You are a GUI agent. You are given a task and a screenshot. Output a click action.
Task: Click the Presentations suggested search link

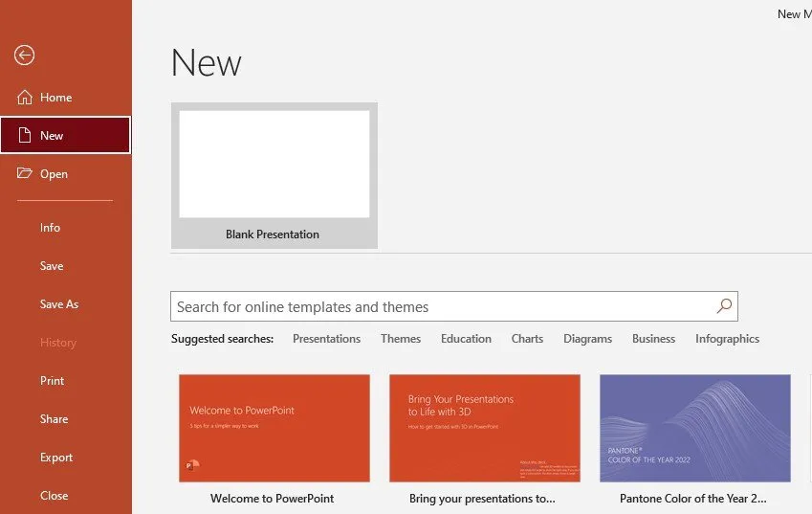click(326, 339)
